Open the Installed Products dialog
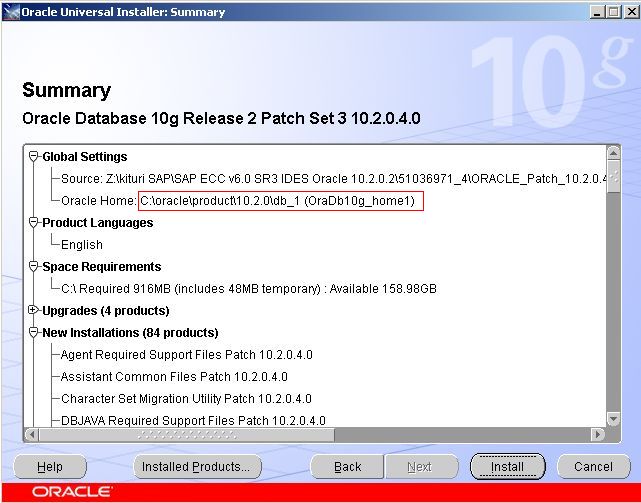Viewport: 641px width, 503px height. pos(197,467)
